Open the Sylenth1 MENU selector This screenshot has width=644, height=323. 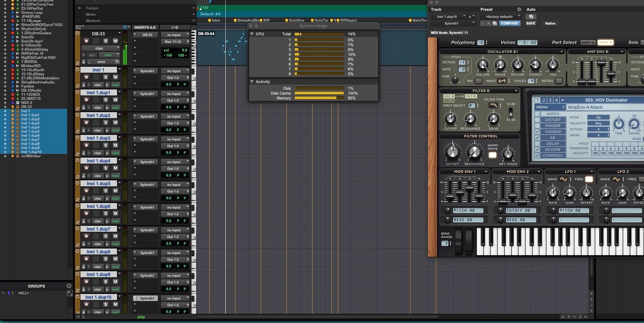[x=549, y=107]
